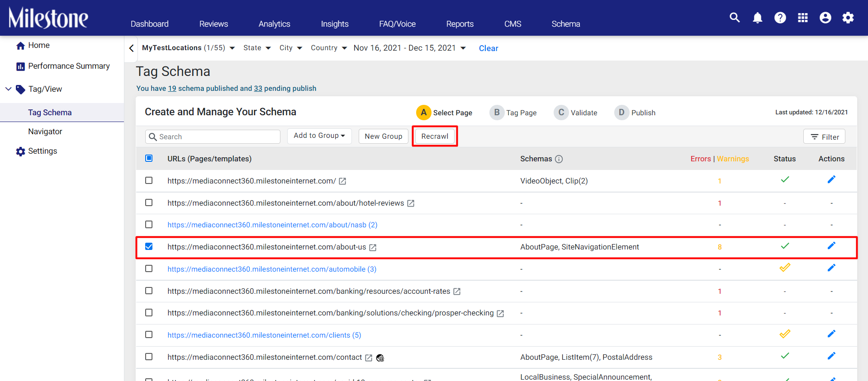Open external link icon for prosper-checking URL

(500, 314)
